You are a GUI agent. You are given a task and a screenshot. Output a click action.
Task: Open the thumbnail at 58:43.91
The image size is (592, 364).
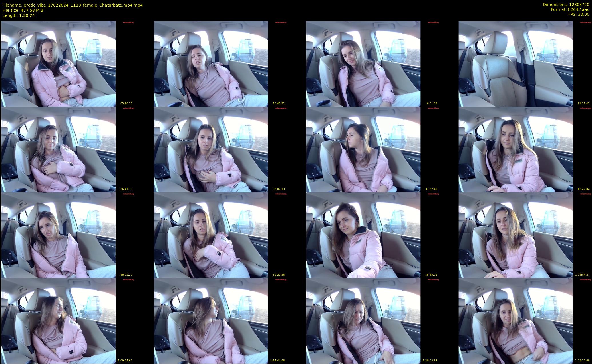coord(363,235)
